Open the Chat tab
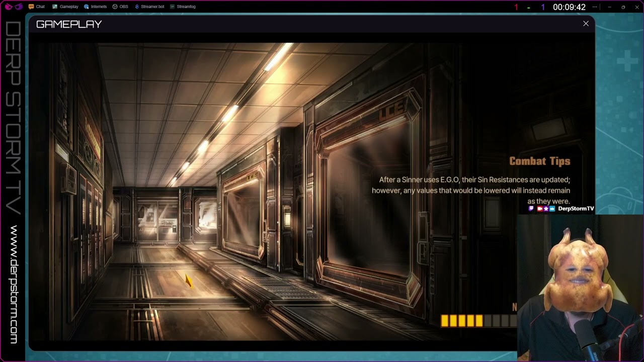The width and height of the screenshot is (644, 362). coord(37,7)
